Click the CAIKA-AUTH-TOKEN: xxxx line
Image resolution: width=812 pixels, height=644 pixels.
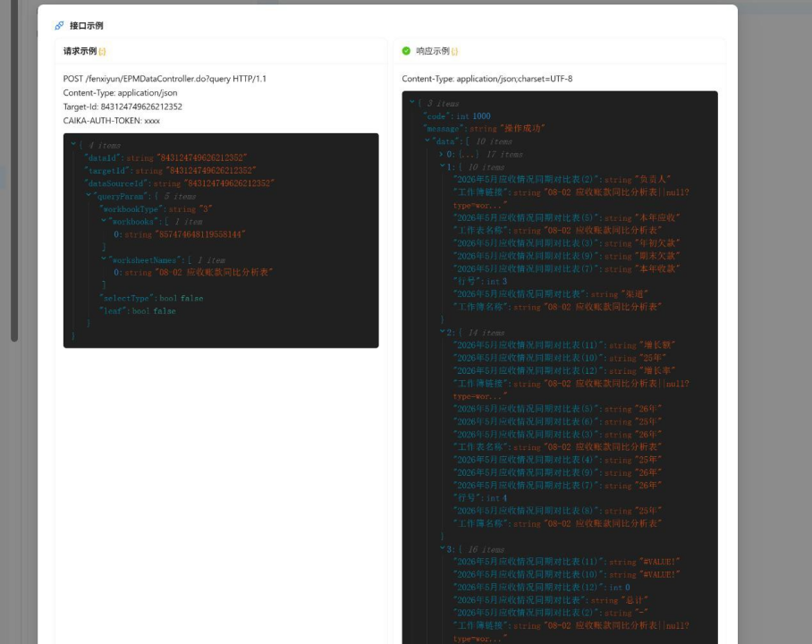point(112,121)
